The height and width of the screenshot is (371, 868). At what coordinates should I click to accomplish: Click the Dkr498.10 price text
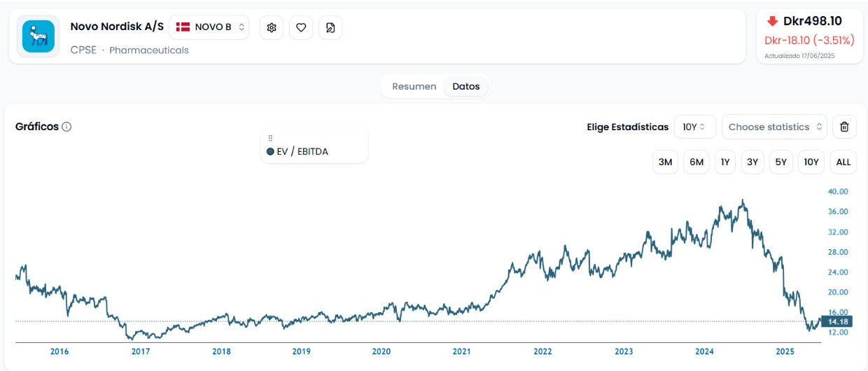click(x=812, y=21)
